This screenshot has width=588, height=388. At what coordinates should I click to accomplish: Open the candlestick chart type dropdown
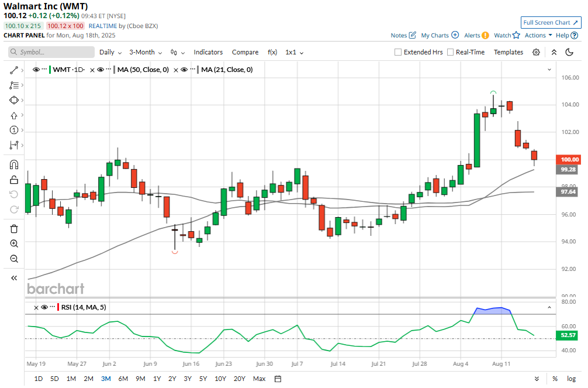(177, 52)
